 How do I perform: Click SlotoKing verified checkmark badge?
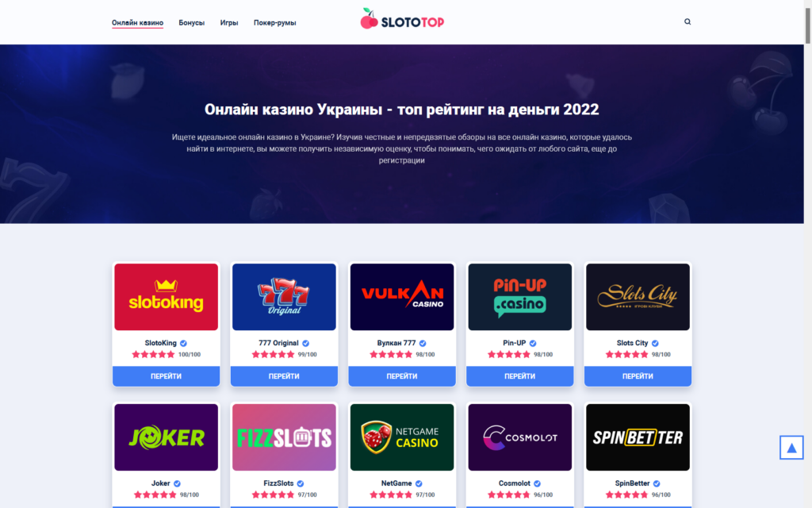[183, 343]
